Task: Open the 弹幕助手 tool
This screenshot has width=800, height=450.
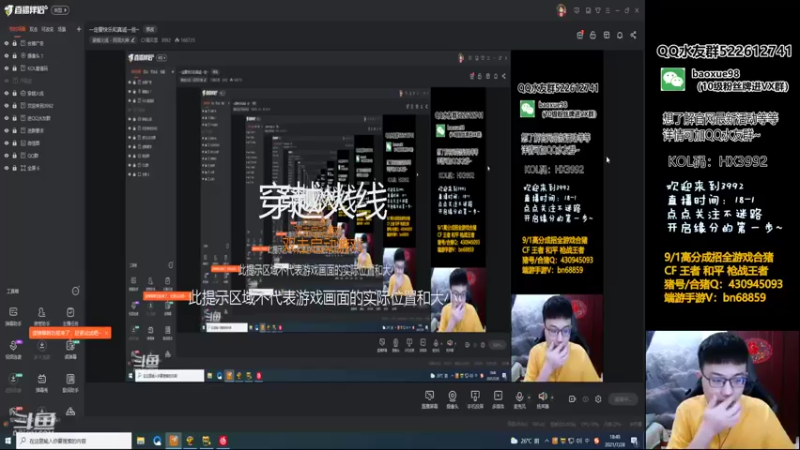Action: (13, 316)
